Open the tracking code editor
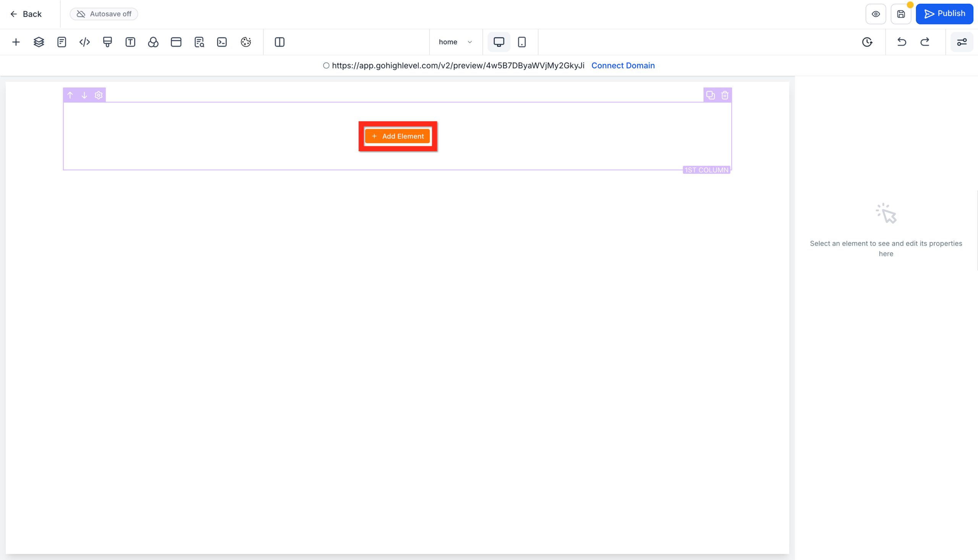Screen dimensions: 978x560 (x=222, y=42)
